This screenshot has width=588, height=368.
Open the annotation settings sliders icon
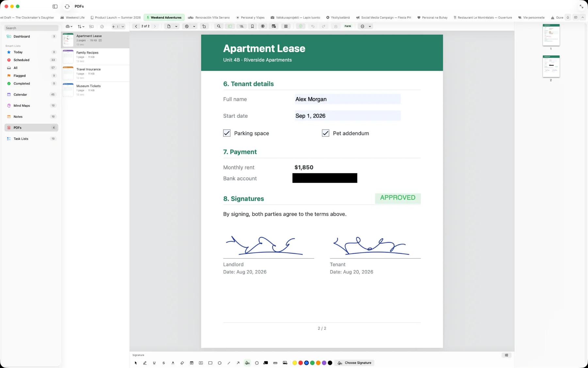point(506,355)
